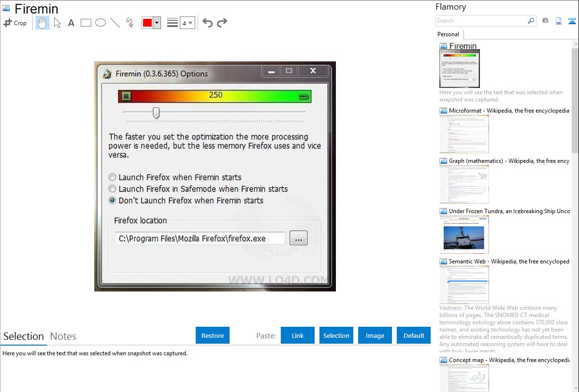Click the icon beside Semantic Web title
The image size is (579, 392).
(444, 261)
